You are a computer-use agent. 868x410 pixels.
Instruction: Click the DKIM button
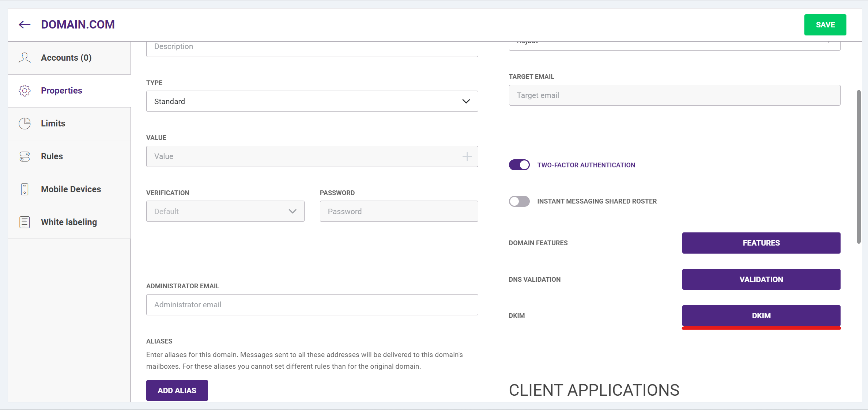click(761, 316)
